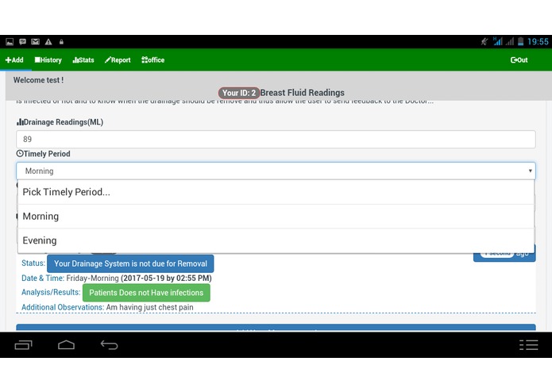Click the 'Date & Time:' label
Viewport: 552px width, 392px height.
43,278
